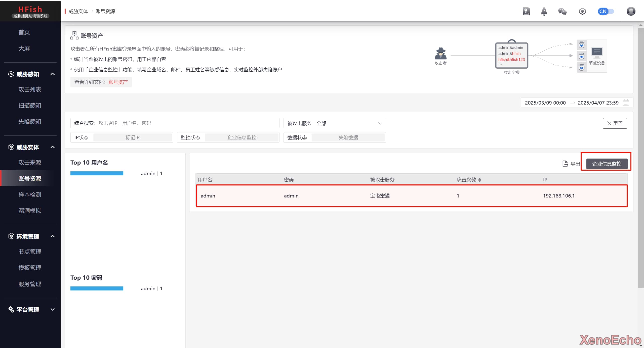
Task: Toggle the 失陷数据 data status filter
Action: click(348, 137)
